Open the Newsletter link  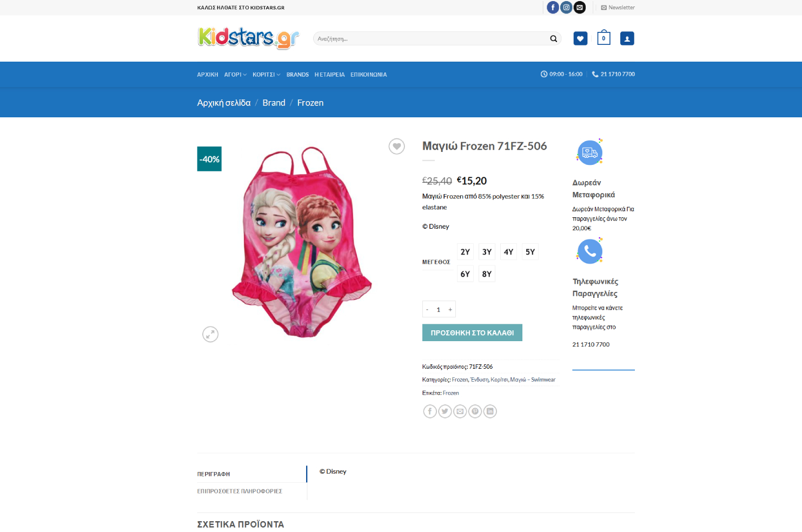click(618, 8)
